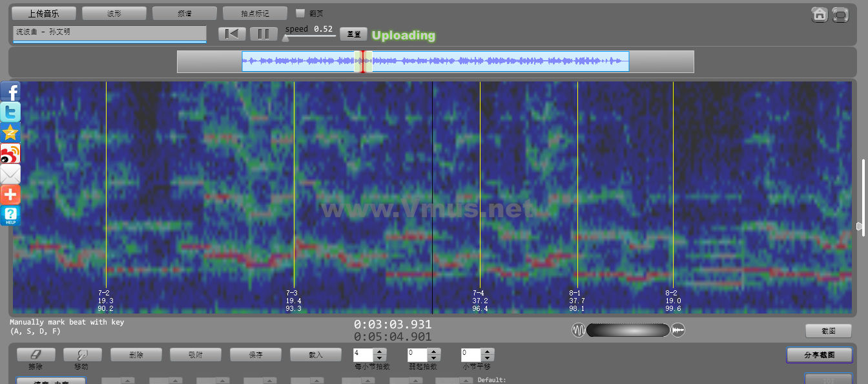Increase beats per bar (每小节拍数) stepper
The image size is (868, 384).
380,352
